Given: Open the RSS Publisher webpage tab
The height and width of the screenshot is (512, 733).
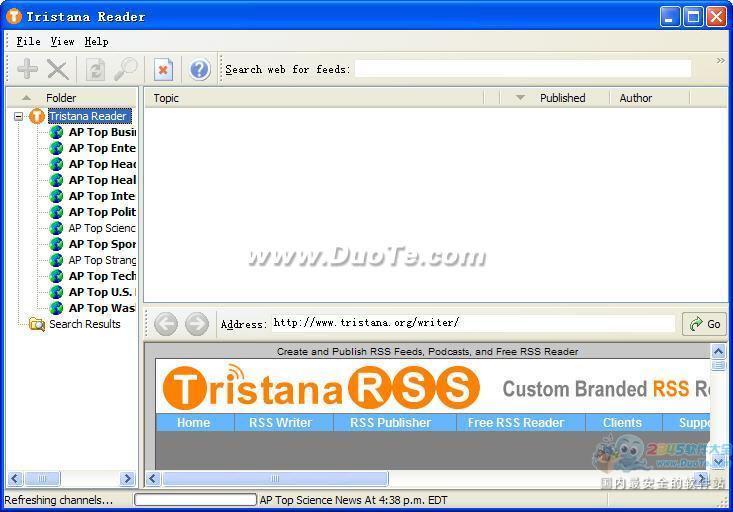Looking at the screenshot, I should [x=390, y=423].
